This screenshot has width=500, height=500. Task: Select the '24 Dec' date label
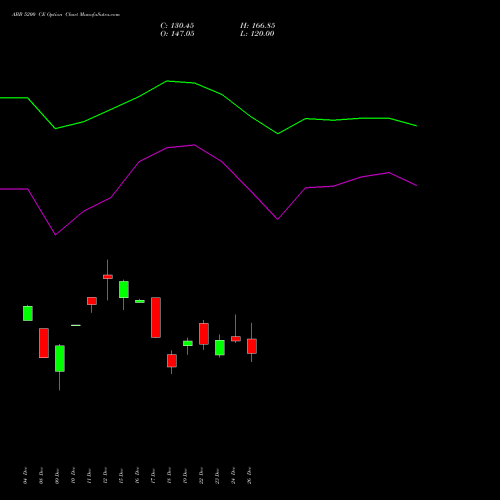(233, 475)
